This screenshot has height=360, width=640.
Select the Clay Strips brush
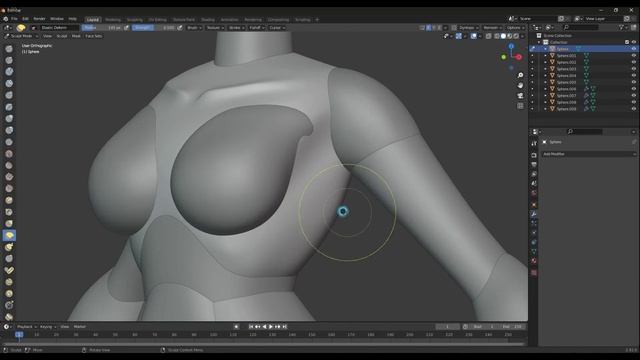click(9, 83)
